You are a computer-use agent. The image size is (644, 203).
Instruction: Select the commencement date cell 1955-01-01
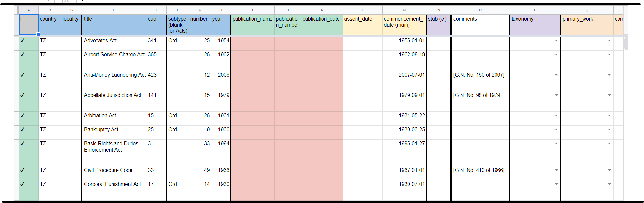click(404, 41)
